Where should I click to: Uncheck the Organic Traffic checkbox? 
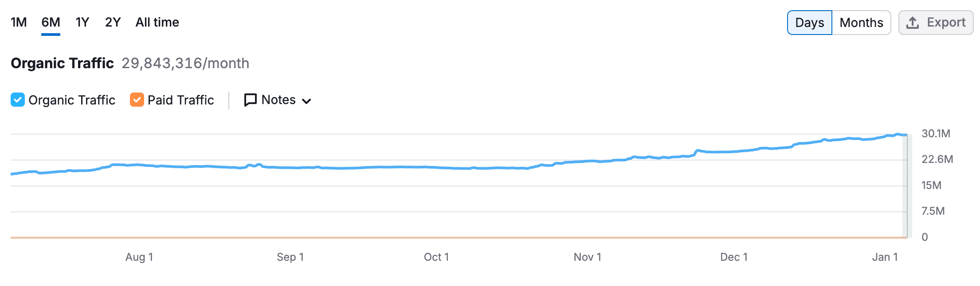[18, 100]
